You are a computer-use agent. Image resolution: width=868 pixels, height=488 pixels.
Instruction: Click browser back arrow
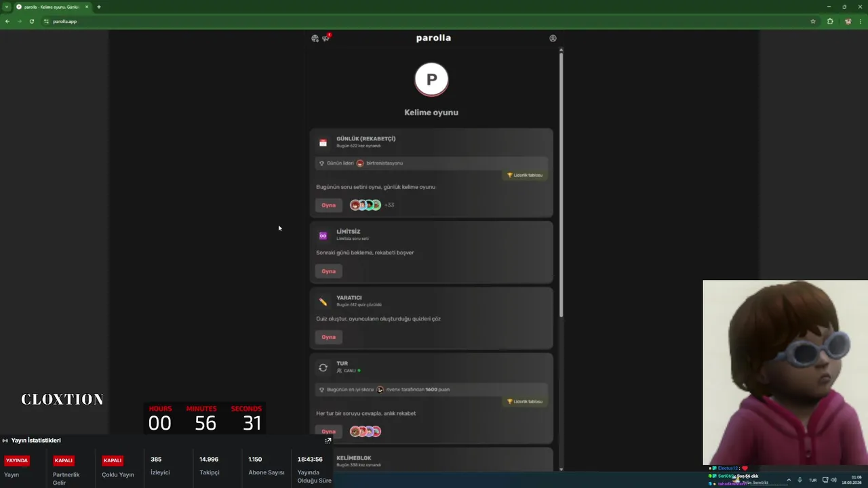(x=7, y=21)
